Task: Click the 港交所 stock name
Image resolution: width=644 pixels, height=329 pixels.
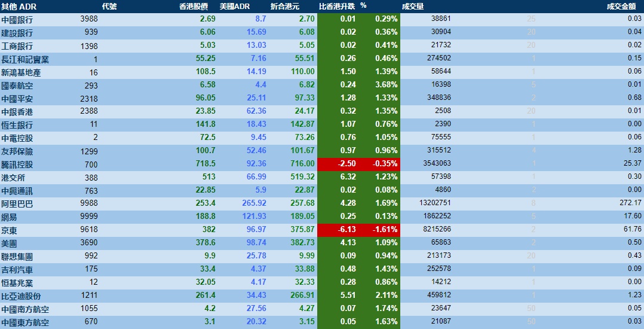Action: (x=13, y=178)
